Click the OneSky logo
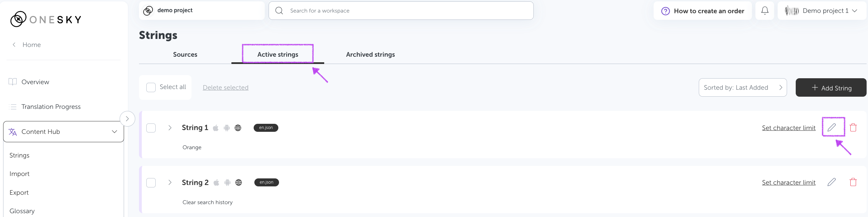 pos(46,19)
